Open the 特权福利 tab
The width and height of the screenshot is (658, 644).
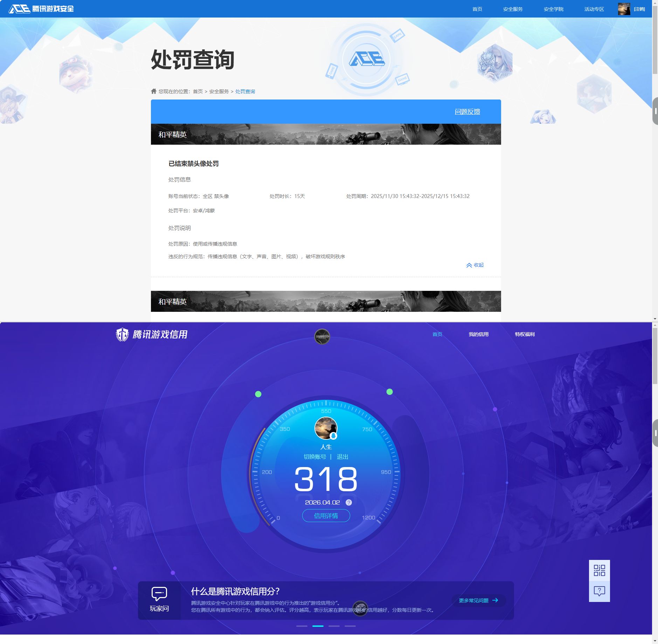click(x=524, y=334)
